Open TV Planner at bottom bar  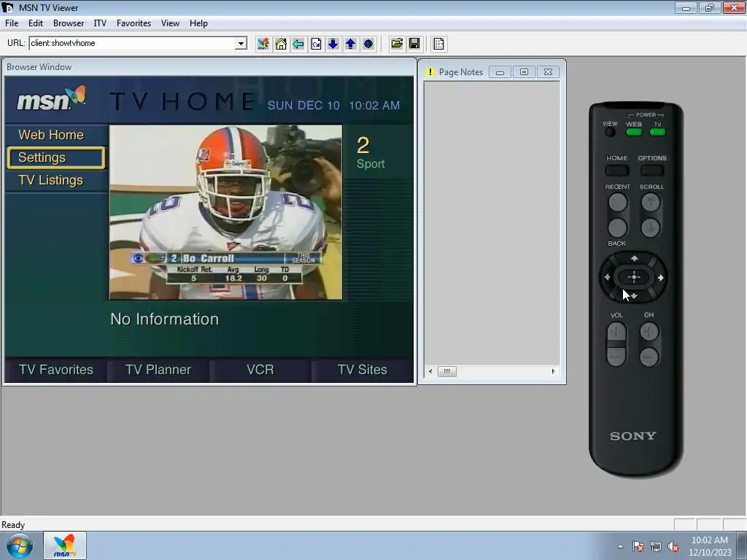click(x=158, y=370)
